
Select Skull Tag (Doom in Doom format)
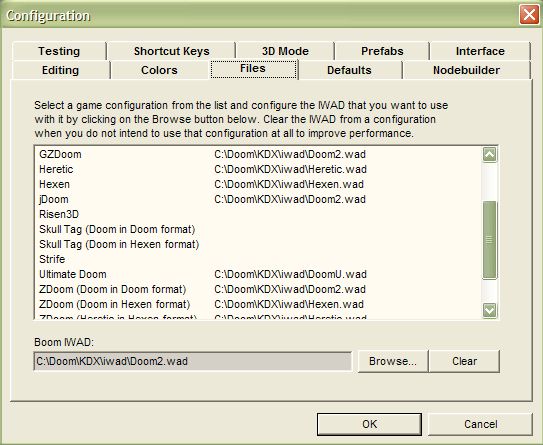(258, 229)
